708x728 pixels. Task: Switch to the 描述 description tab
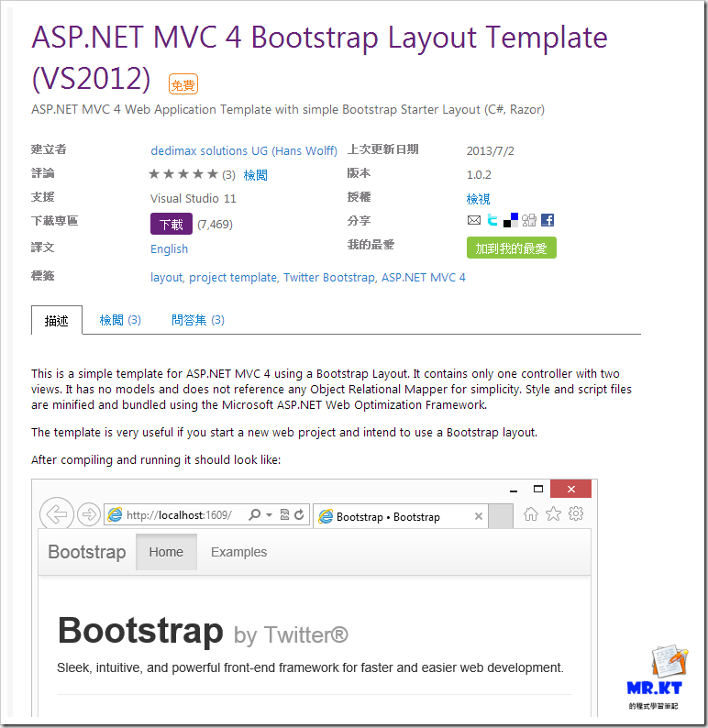pyautogui.click(x=57, y=320)
